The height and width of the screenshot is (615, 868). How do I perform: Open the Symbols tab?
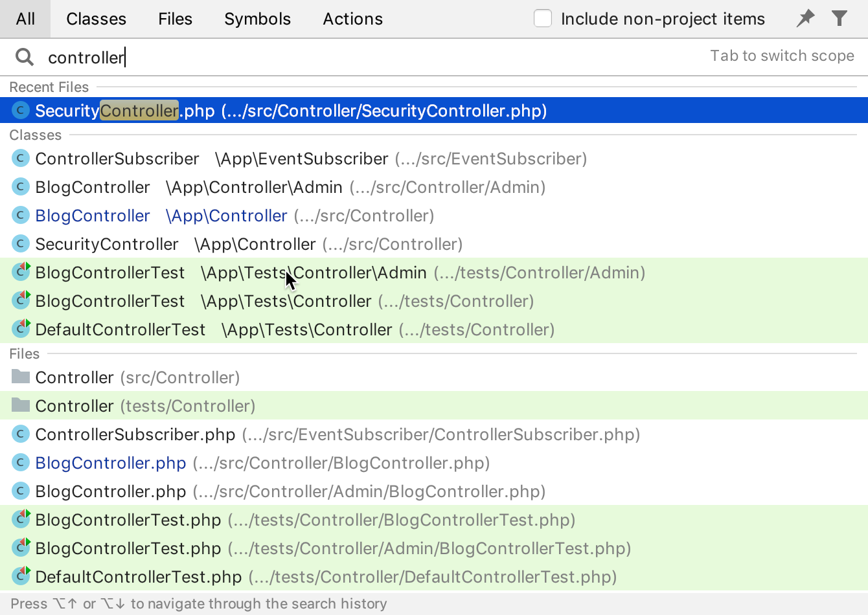[x=257, y=19]
